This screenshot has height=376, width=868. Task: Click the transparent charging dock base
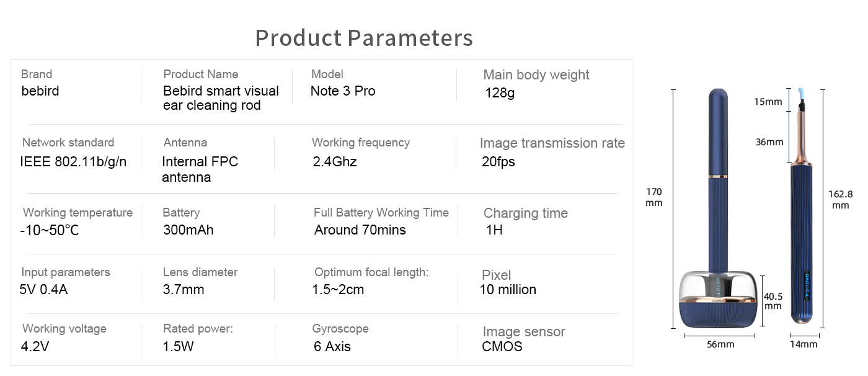pos(719,300)
